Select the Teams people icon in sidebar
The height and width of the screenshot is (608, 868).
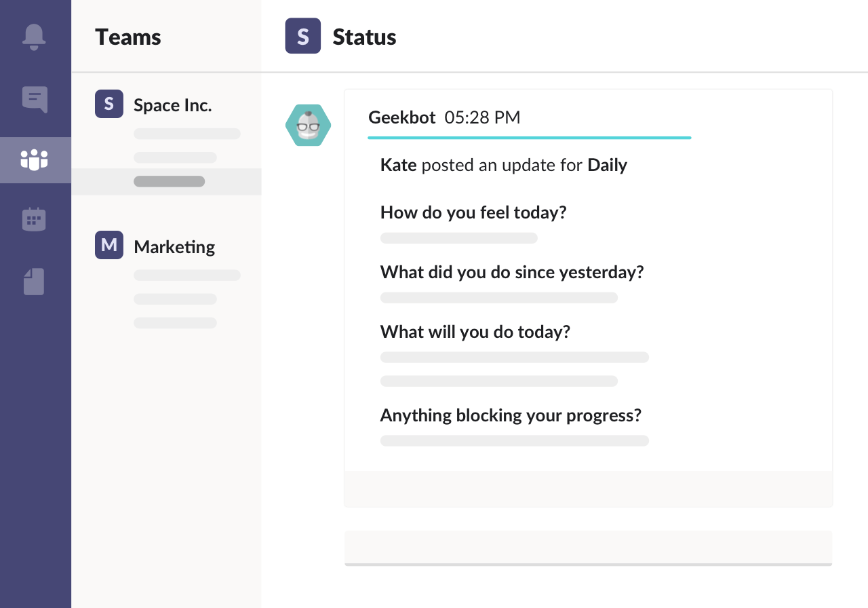(35, 160)
